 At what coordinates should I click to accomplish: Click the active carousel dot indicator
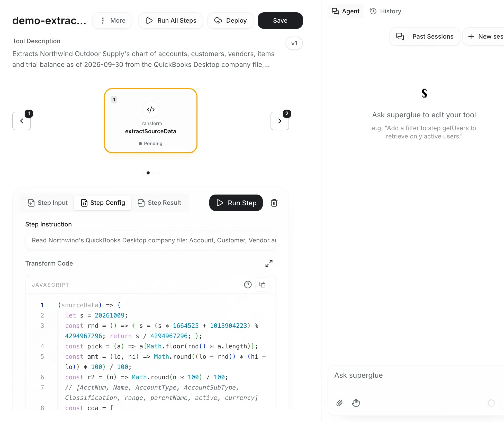tap(148, 173)
